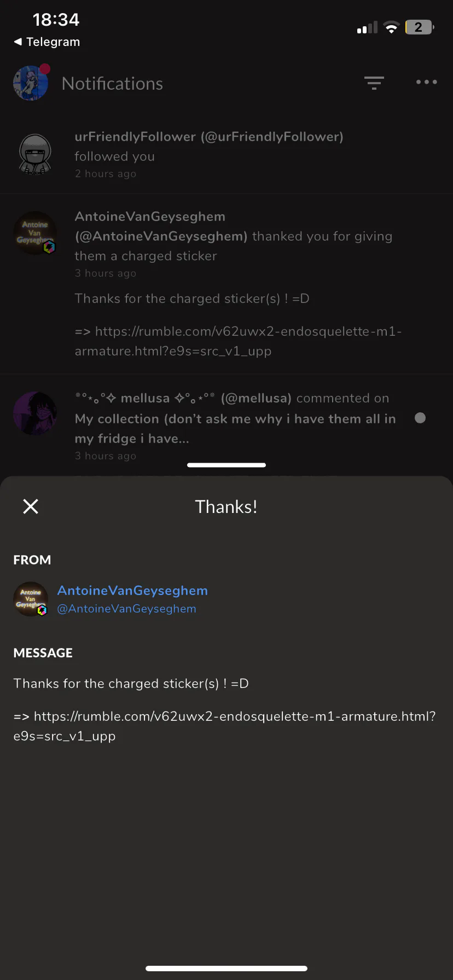Tap your profile avatar beside Notifications
453x980 pixels.
[x=31, y=83]
